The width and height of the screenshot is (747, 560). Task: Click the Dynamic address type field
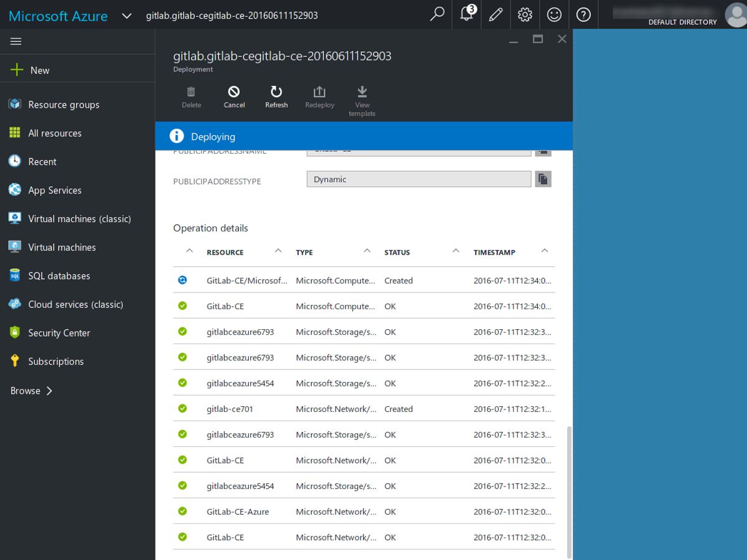[418, 179]
